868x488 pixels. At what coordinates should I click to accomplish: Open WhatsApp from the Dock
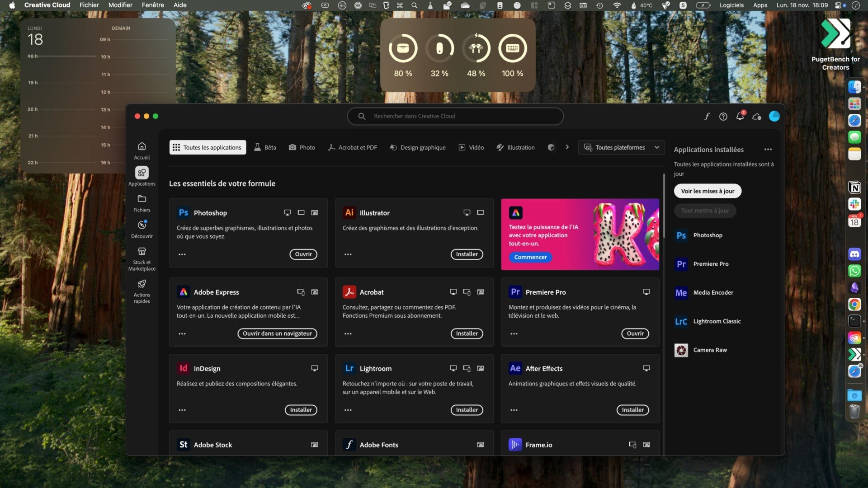pos(854,271)
